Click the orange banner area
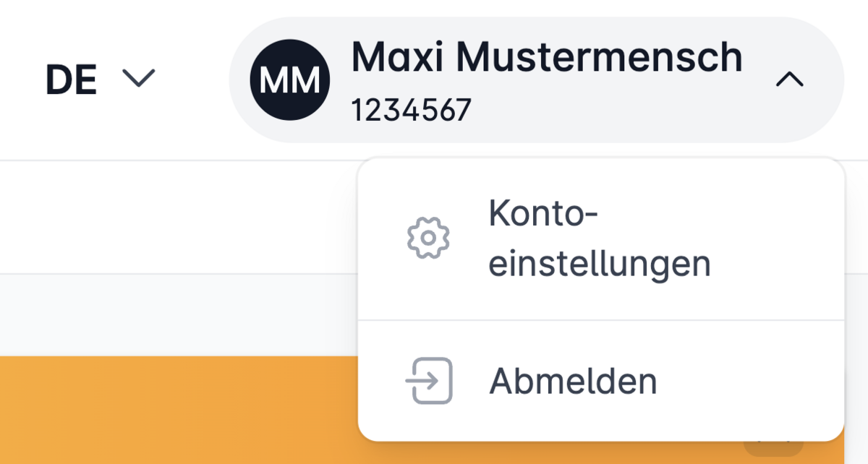 [179, 410]
